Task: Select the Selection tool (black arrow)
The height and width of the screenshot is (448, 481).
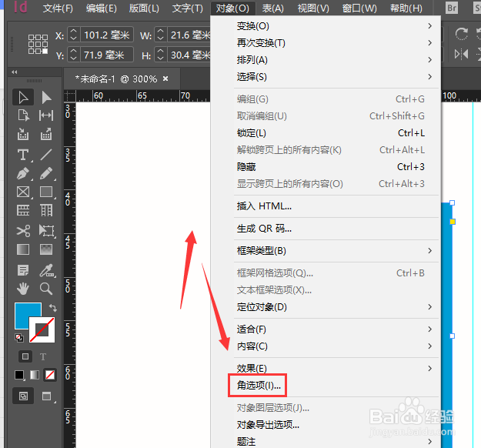Action: (23, 98)
